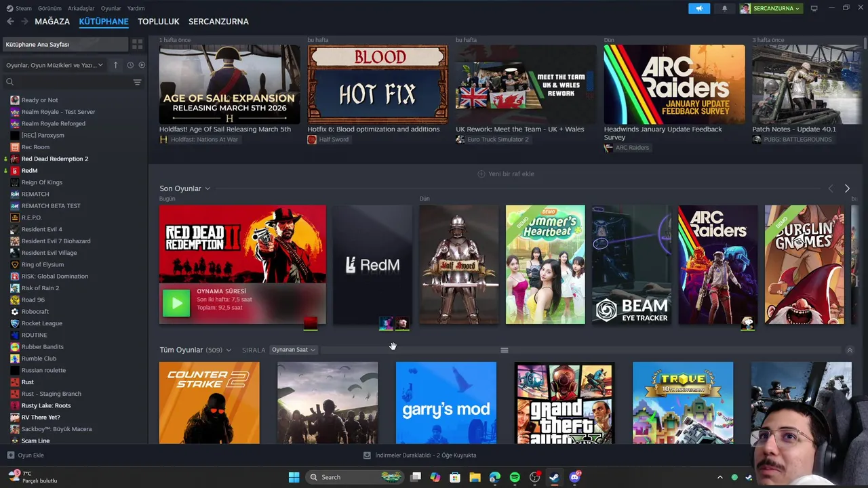
Task: Open advanced filter options icon
Action: point(137,82)
